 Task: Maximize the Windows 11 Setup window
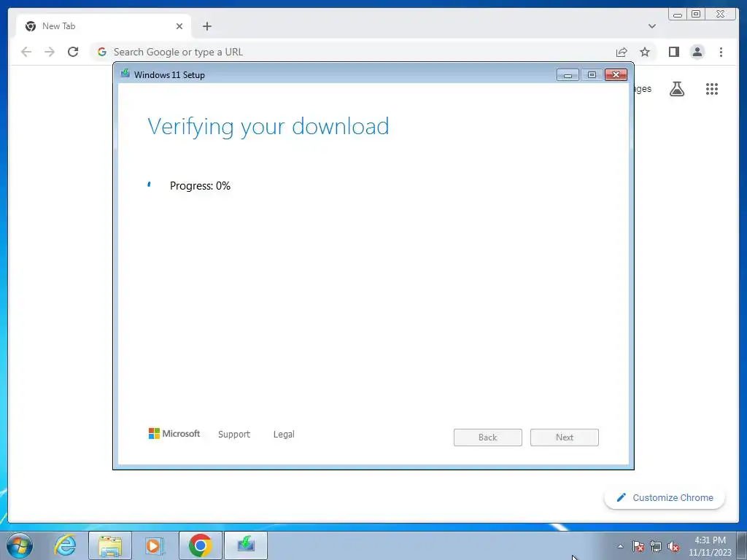592,75
